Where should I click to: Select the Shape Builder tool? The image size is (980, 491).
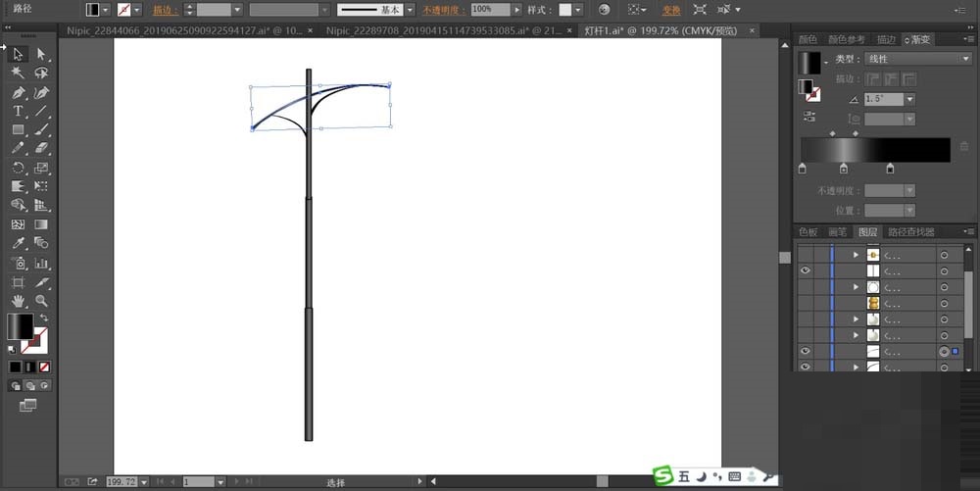18,205
